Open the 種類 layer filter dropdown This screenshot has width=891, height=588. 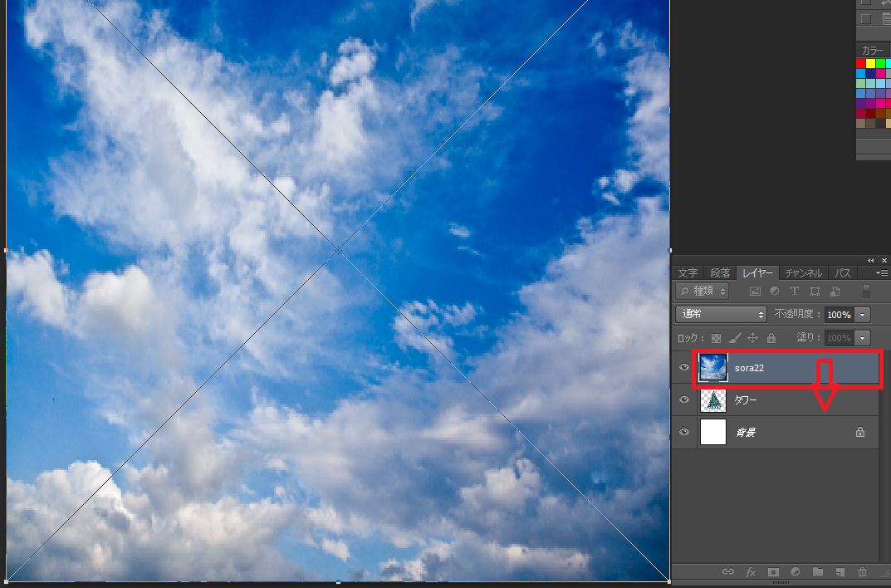pyautogui.click(x=703, y=292)
